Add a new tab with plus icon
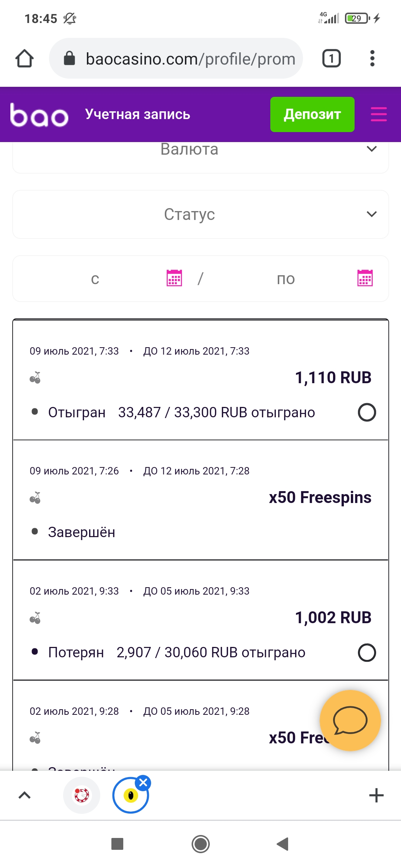 coord(376,795)
